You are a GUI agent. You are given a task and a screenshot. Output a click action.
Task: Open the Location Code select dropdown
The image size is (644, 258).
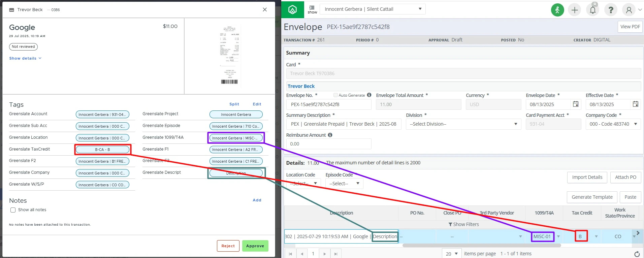click(303, 184)
